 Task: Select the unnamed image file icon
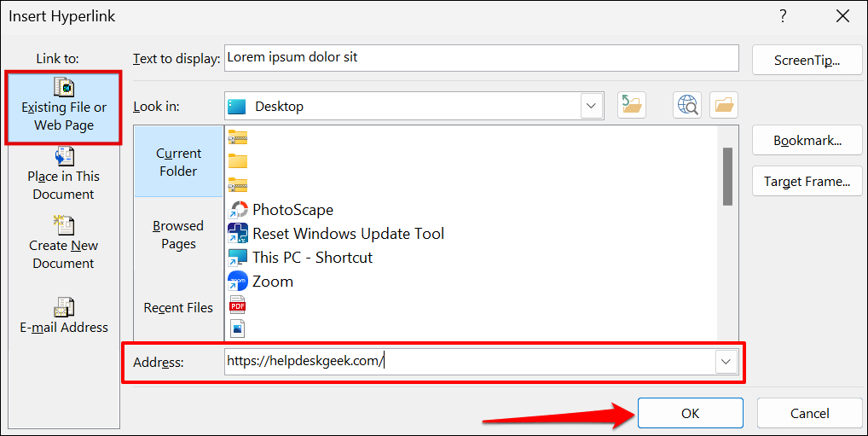[x=238, y=329]
